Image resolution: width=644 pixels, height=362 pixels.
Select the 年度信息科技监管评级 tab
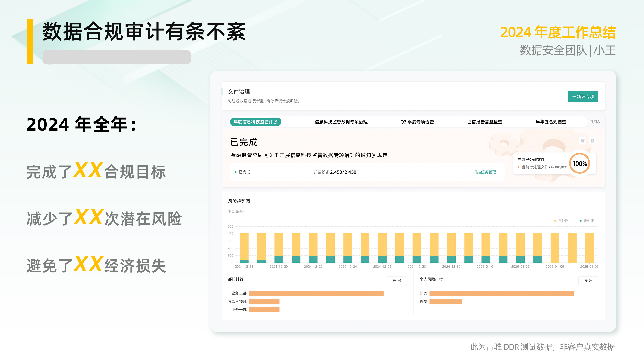pyautogui.click(x=255, y=122)
